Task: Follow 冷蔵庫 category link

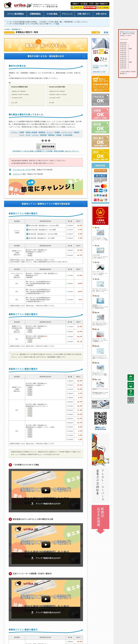Action: point(21,132)
